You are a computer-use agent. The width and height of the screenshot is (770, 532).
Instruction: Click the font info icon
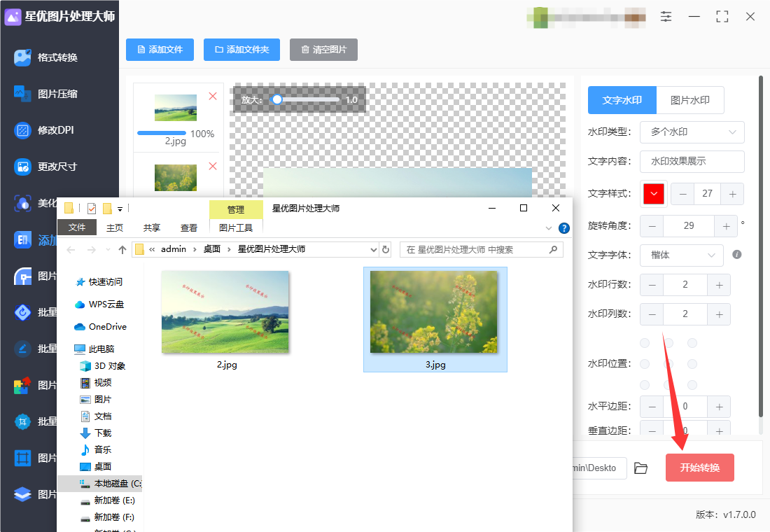(736, 255)
